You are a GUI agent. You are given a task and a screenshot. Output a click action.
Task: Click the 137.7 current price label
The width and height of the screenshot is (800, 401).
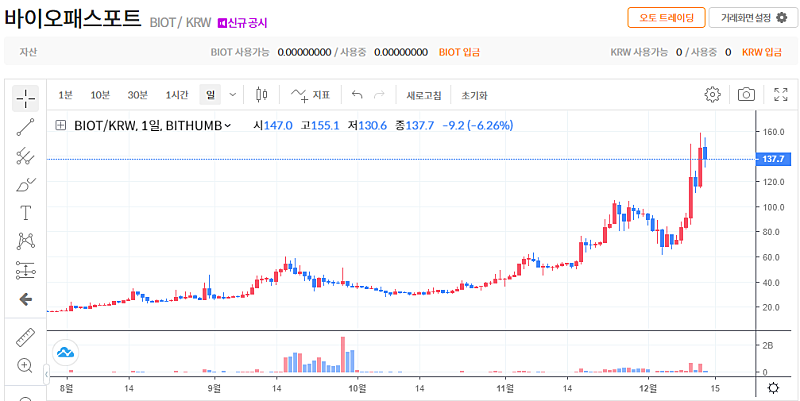tap(772, 159)
